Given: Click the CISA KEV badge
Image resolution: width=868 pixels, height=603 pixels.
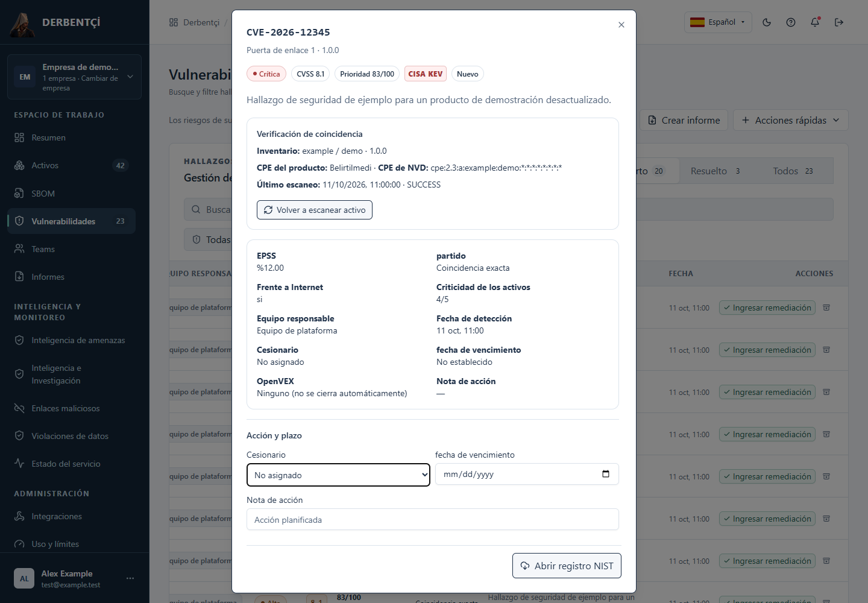Looking at the screenshot, I should pos(426,74).
